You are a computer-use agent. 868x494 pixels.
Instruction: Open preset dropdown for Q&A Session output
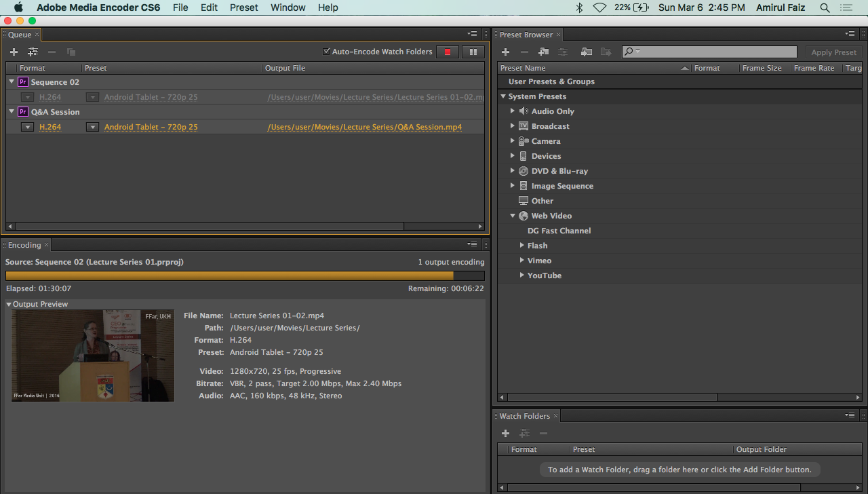click(92, 127)
